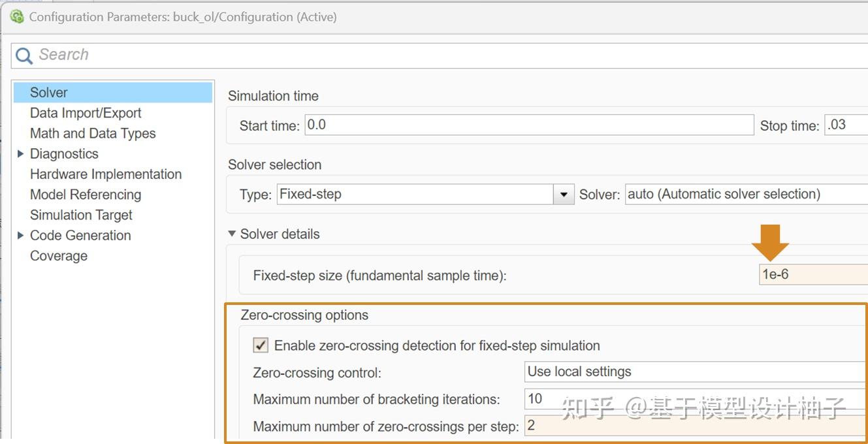Click the 'Maximum number of zero-crossings per step:' label
The width and height of the screenshot is (868, 444).
pyautogui.click(x=386, y=426)
